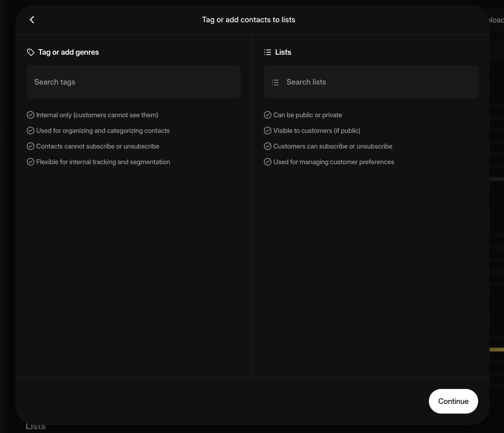Viewport: 504px width, 433px height.
Task: Click the Tag or add genres heading
Action: click(68, 52)
